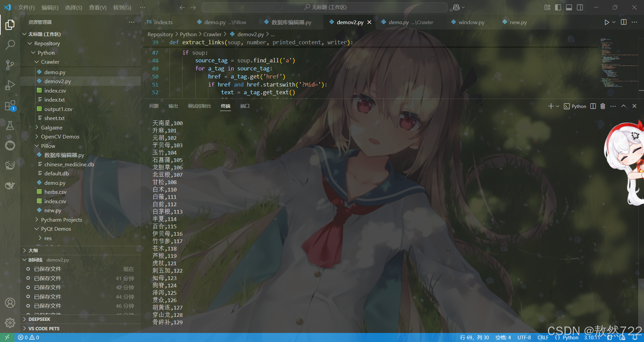Viewport: 644px width, 342px height.
Task: Open the Explorer view in activity bar
Action: (x=10, y=24)
